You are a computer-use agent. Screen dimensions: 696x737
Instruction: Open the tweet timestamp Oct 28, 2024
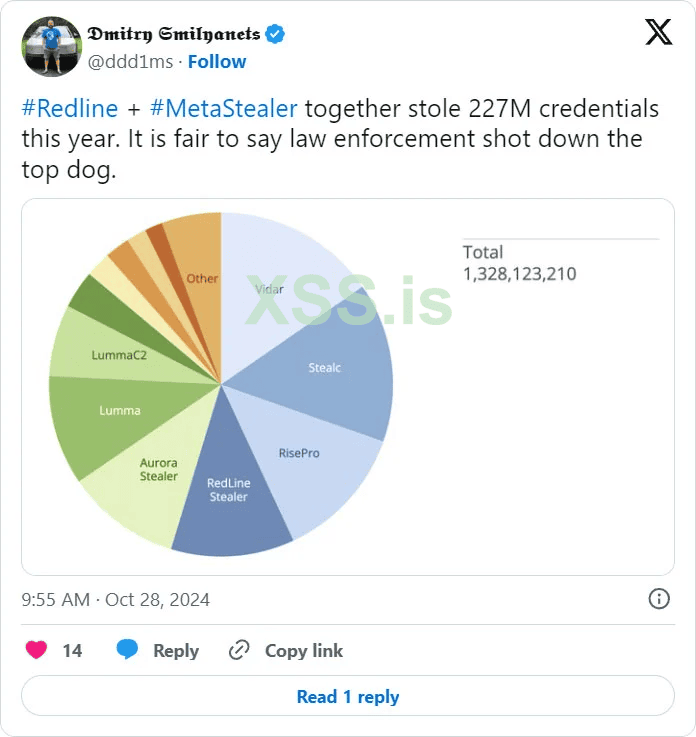116,600
